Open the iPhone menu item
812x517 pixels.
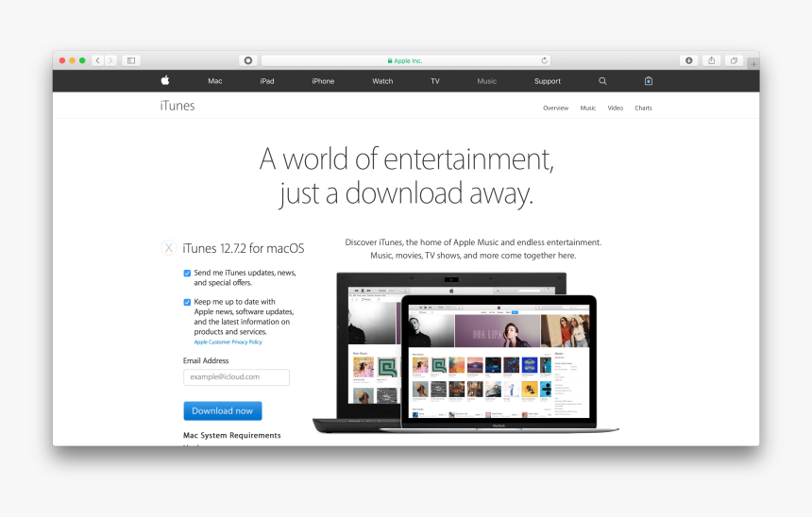pyautogui.click(x=323, y=81)
